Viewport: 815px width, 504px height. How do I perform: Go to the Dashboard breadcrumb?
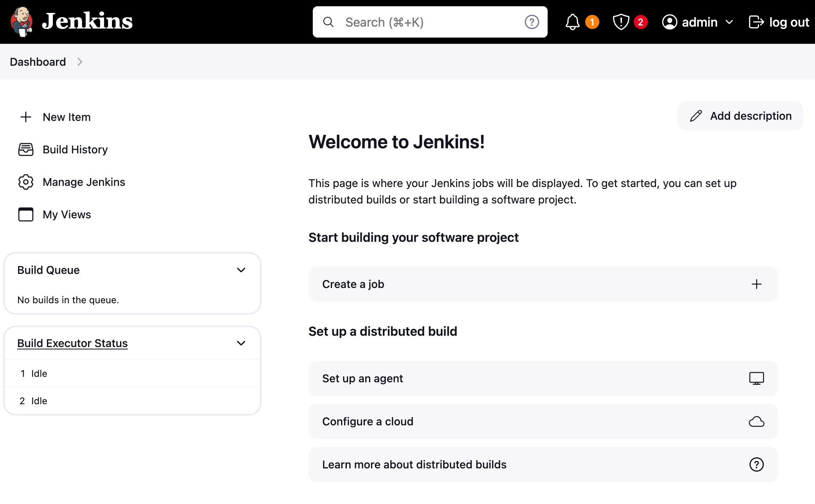[x=38, y=62]
